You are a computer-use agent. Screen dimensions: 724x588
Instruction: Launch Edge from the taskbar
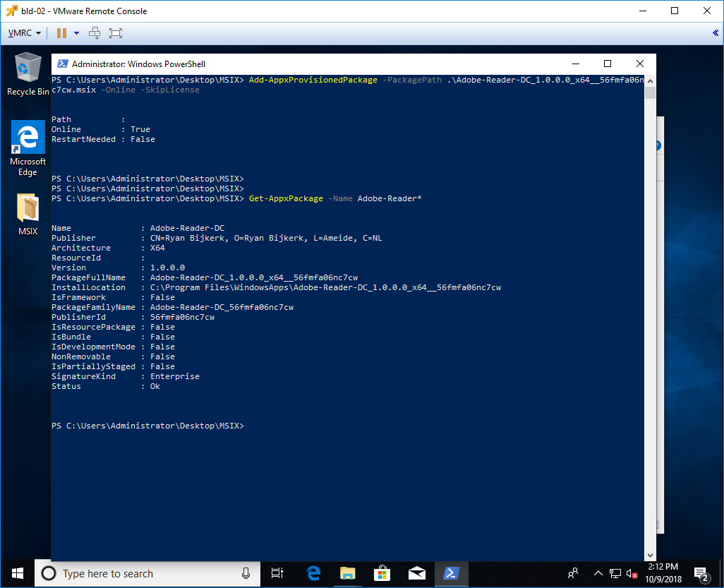(x=313, y=574)
